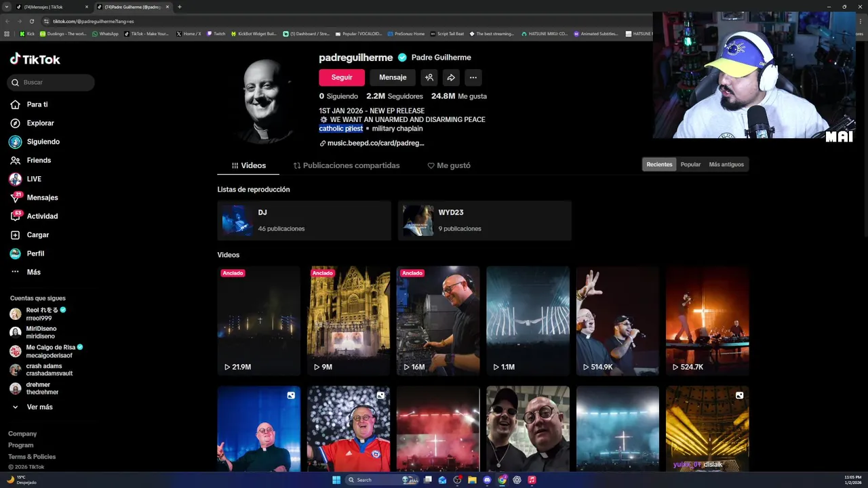Screen dimensions: 868x488
Task: Open the profile three-dots options button
Action: tap(473, 77)
